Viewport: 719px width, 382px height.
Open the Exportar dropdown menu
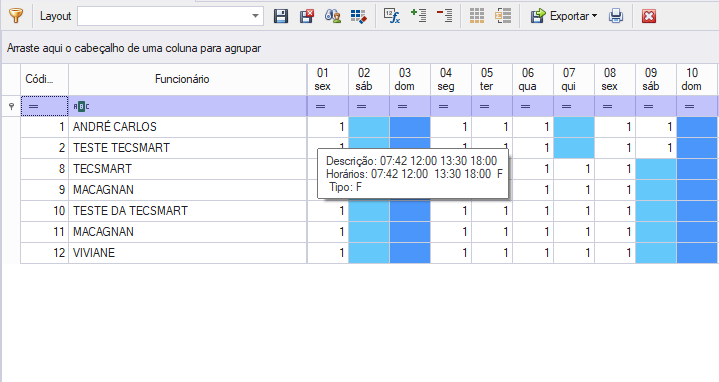click(564, 16)
